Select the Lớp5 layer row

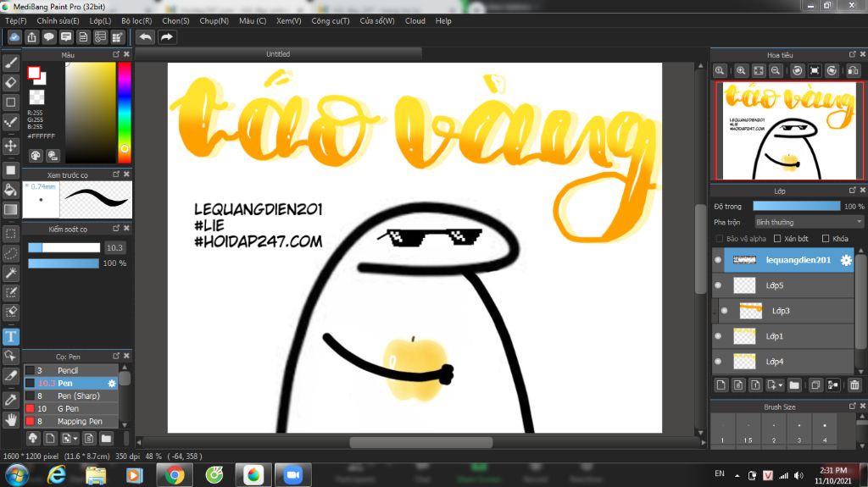point(789,285)
